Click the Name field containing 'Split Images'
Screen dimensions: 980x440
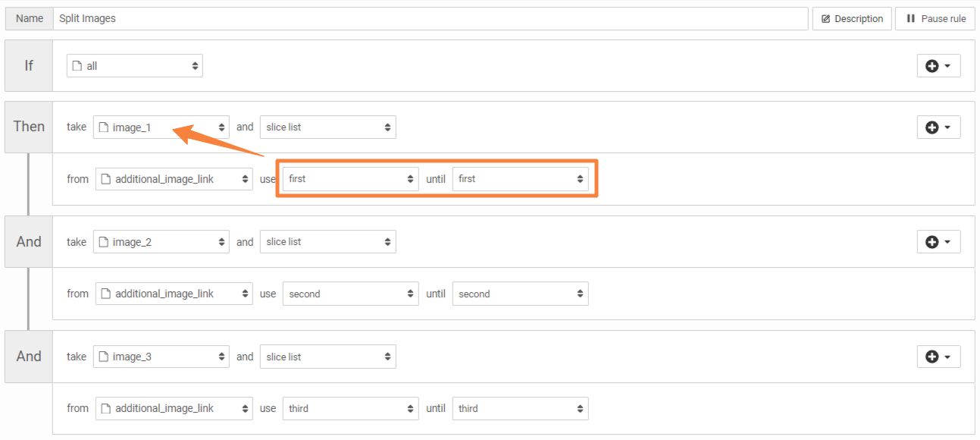click(x=303, y=18)
